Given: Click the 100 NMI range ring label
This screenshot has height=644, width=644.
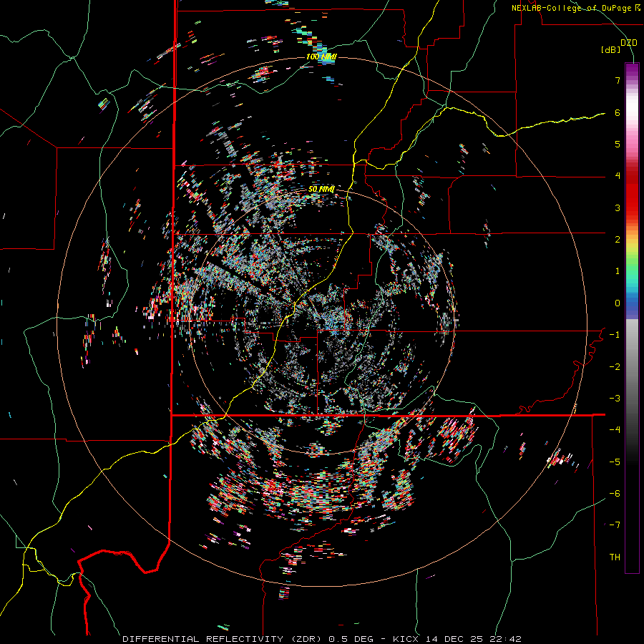Looking at the screenshot, I should 321,57.
